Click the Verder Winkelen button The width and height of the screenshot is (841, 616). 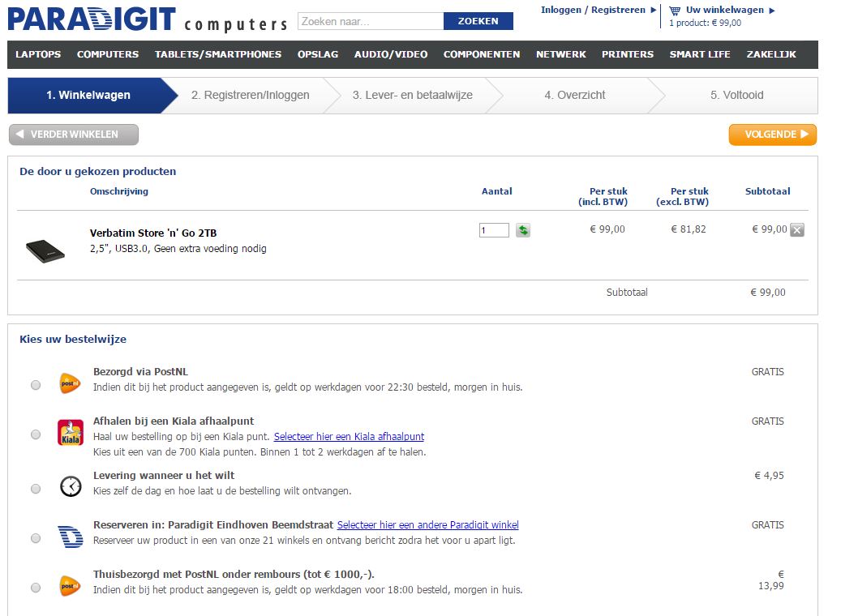74,135
